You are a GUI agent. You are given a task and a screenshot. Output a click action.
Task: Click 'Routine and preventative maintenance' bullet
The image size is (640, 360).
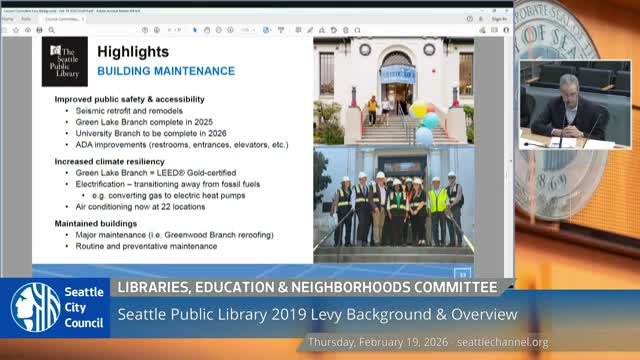pos(146,247)
